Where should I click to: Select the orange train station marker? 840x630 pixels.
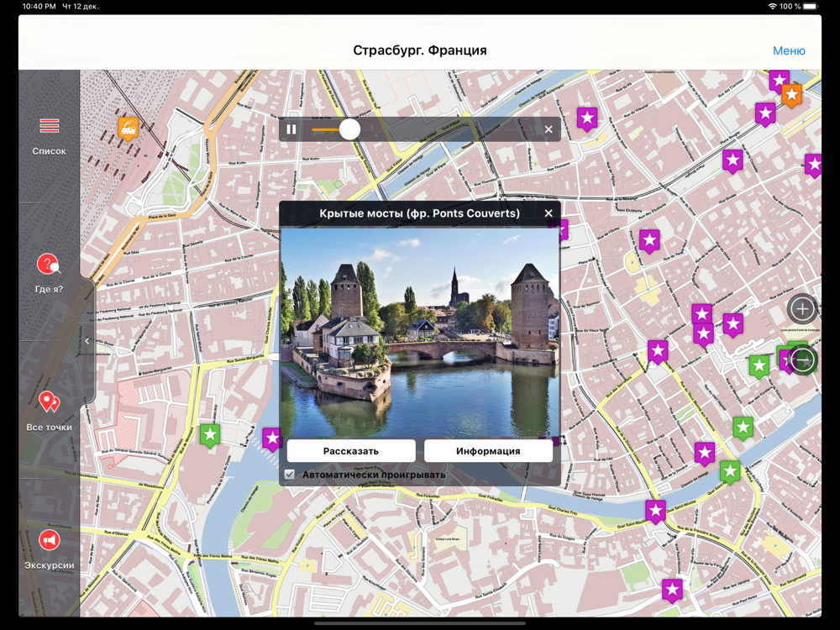(x=128, y=129)
